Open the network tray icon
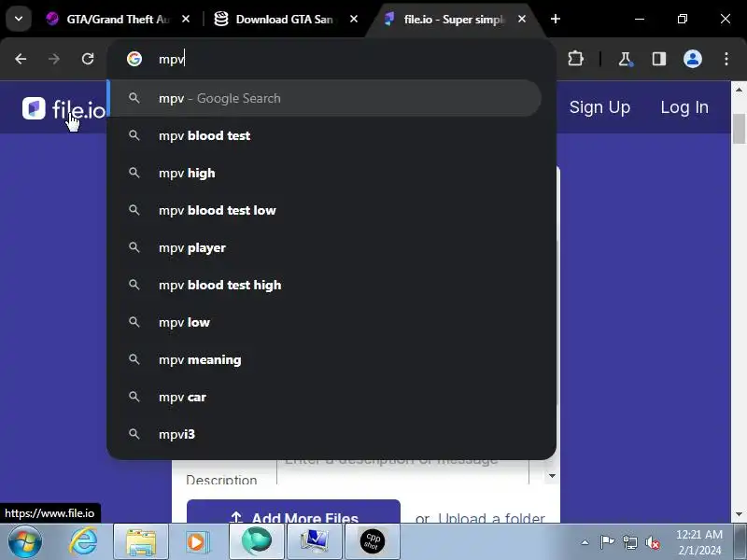This screenshot has height=560, width=747. [629, 542]
